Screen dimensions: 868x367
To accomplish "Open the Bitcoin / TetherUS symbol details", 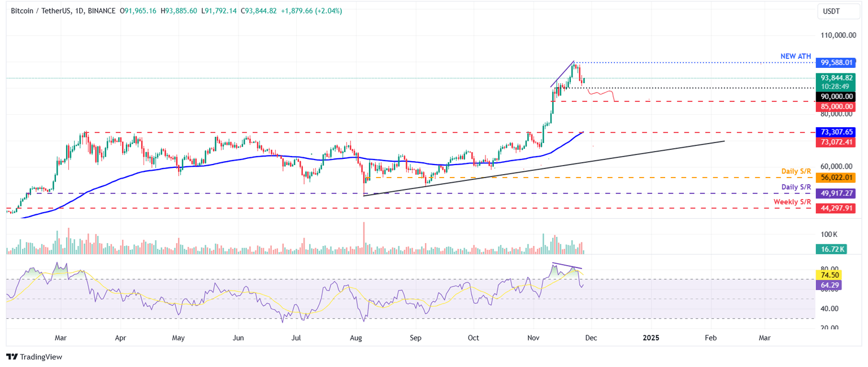I will click(x=40, y=10).
